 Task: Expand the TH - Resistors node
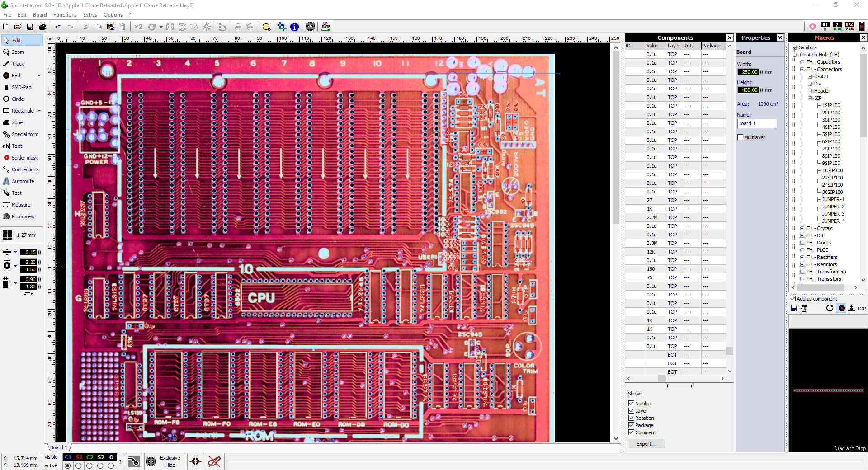click(x=802, y=264)
